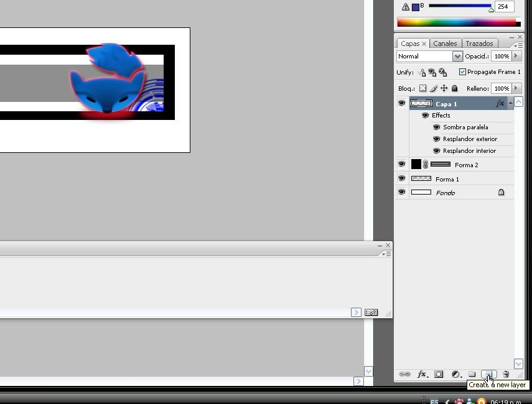This screenshot has width=532, height=404.
Task: Click the fx indicator on Capa 1
Action: [x=500, y=104]
